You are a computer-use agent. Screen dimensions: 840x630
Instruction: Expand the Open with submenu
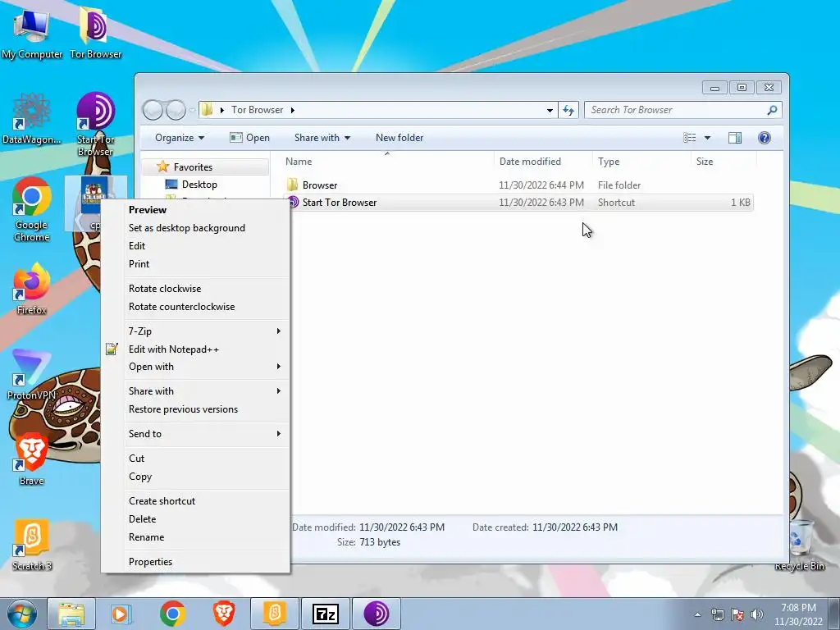pyautogui.click(x=195, y=367)
